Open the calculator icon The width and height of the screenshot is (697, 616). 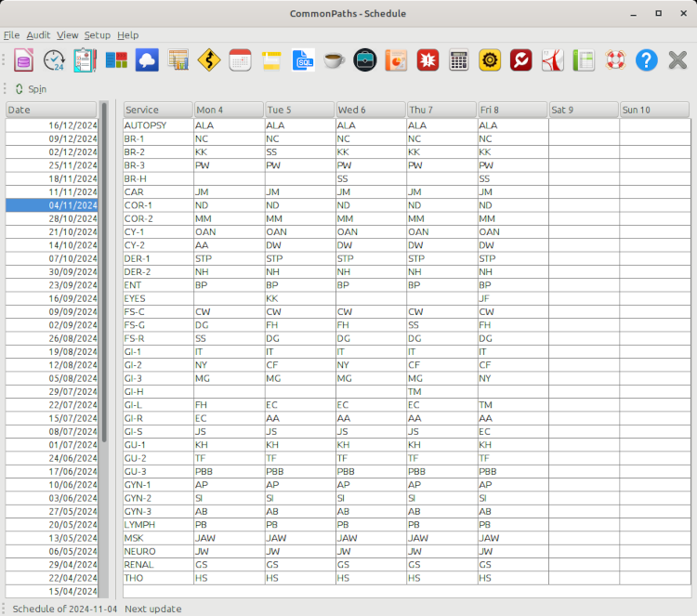point(458,60)
